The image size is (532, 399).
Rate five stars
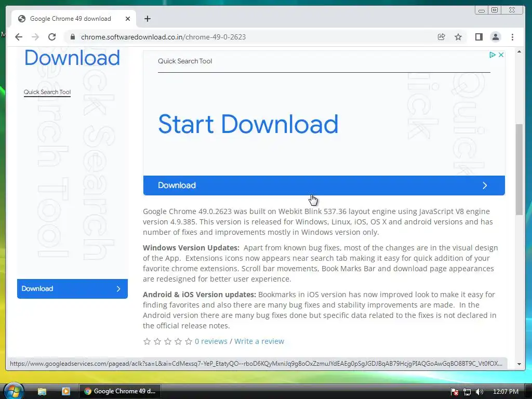pyautogui.click(x=189, y=341)
